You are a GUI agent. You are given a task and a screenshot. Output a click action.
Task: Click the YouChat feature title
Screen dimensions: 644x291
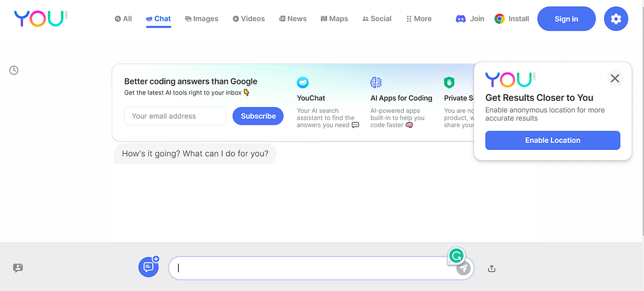coord(311,98)
